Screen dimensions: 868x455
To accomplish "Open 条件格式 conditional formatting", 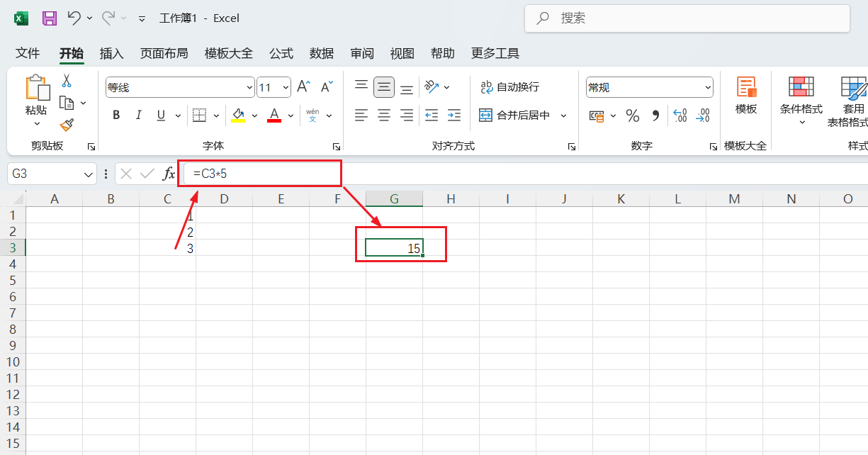I will [801, 100].
